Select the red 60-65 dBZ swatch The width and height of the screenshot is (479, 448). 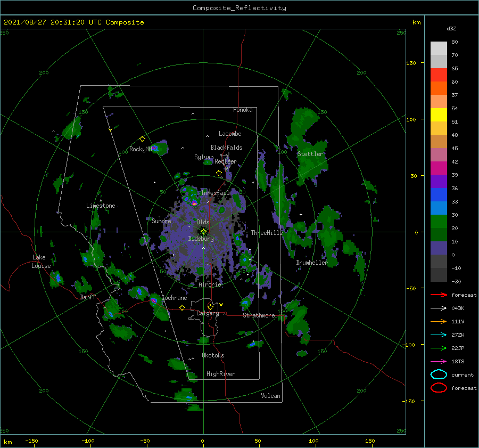pyautogui.click(x=439, y=75)
